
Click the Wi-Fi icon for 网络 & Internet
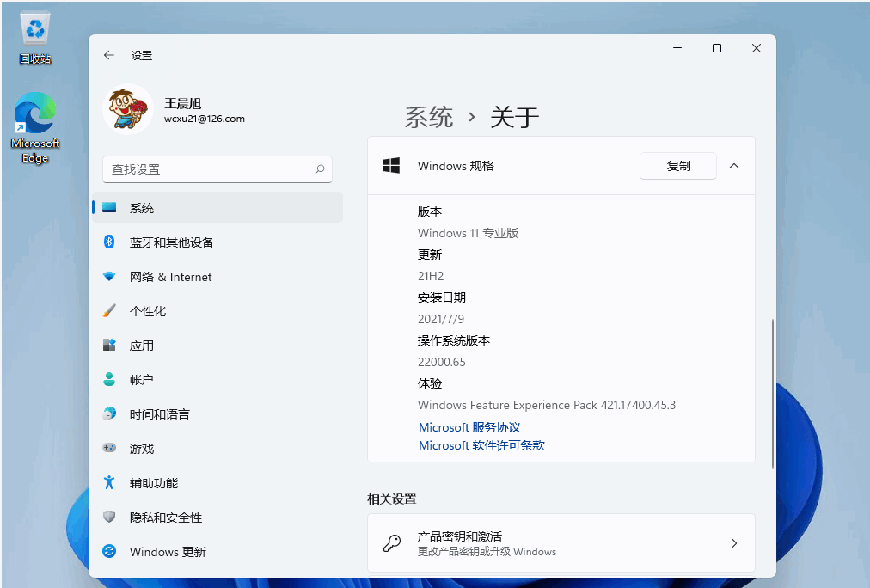[x=109, y=276]
